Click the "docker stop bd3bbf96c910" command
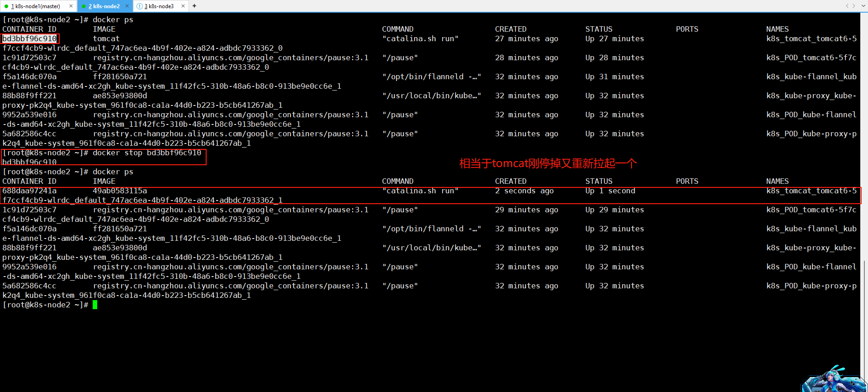Viewport: 868px width, 392px height. click(x=147, y=153)
